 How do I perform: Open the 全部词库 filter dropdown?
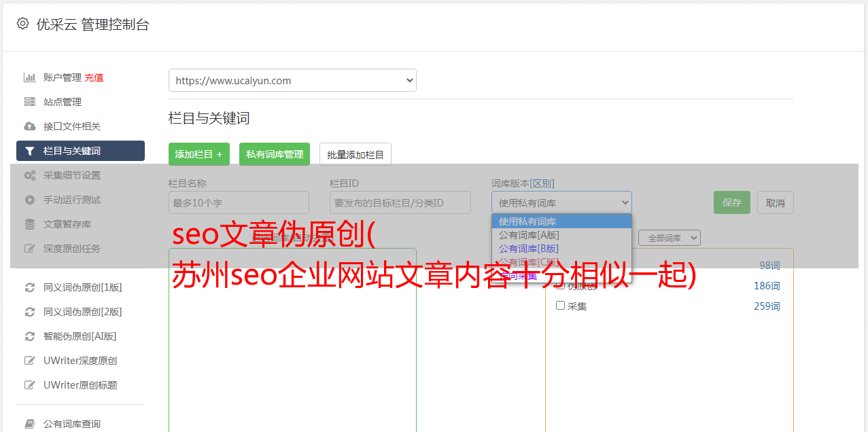(669, 238)
